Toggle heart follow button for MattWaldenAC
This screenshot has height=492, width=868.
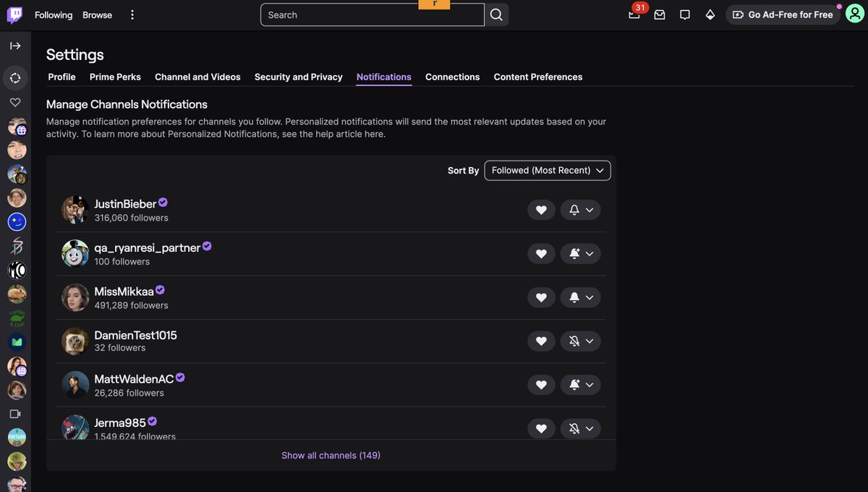541,385
